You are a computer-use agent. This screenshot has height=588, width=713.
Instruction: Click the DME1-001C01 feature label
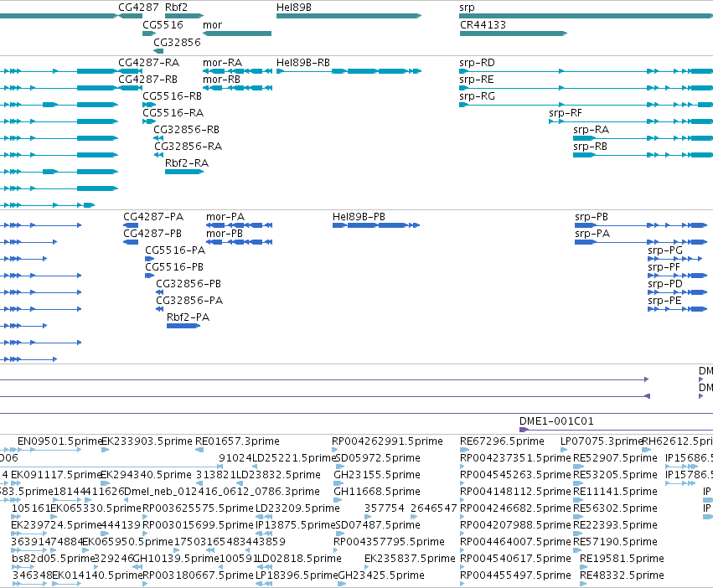pyautogui.click(x=556, y=421)
